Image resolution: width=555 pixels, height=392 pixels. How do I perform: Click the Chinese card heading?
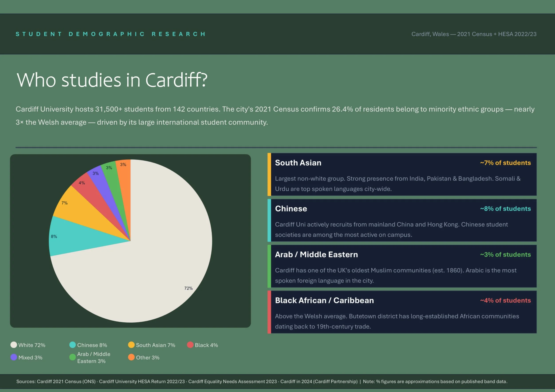[291, 209]
